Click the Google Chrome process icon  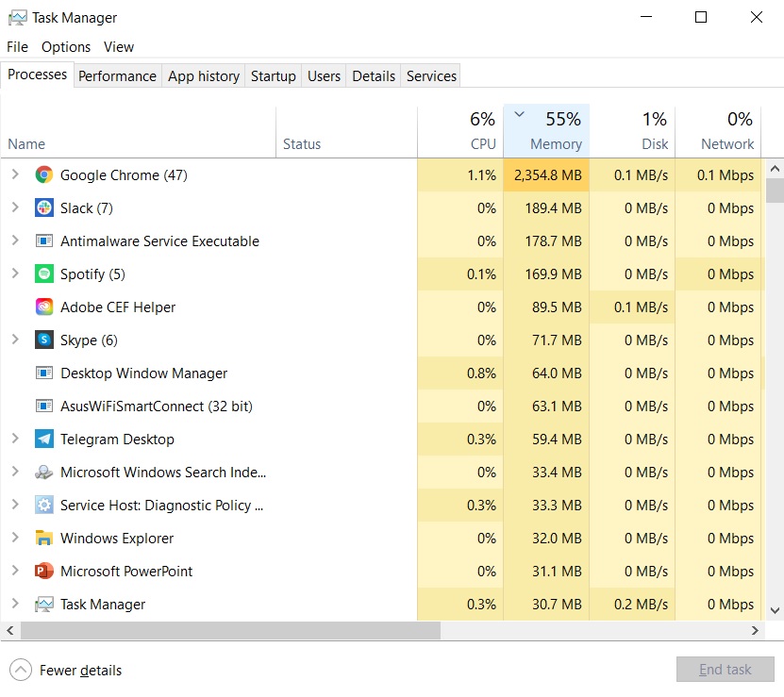[44, 175]
